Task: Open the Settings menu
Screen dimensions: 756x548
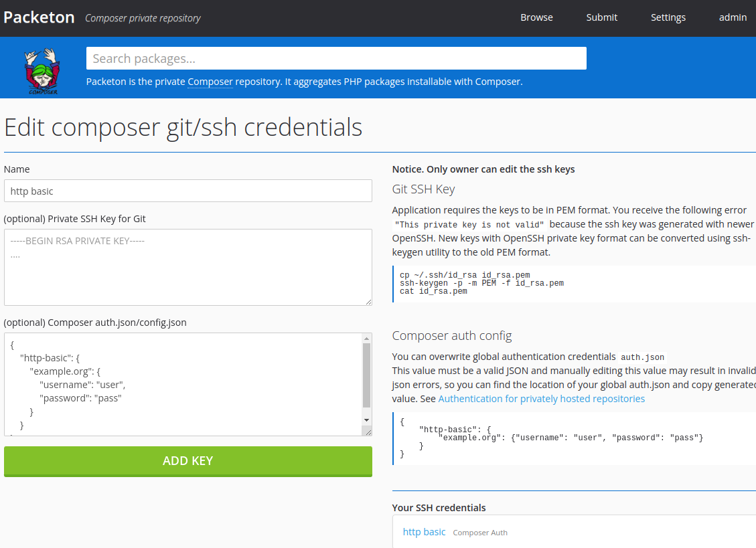Action: pos(668,17)
